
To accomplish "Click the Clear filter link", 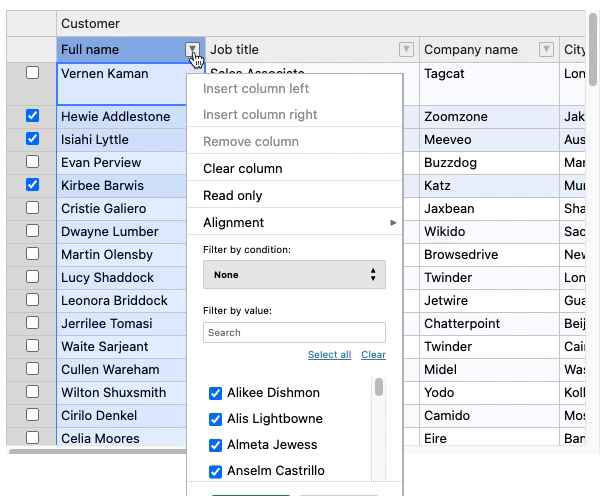I will coord(373,355).
